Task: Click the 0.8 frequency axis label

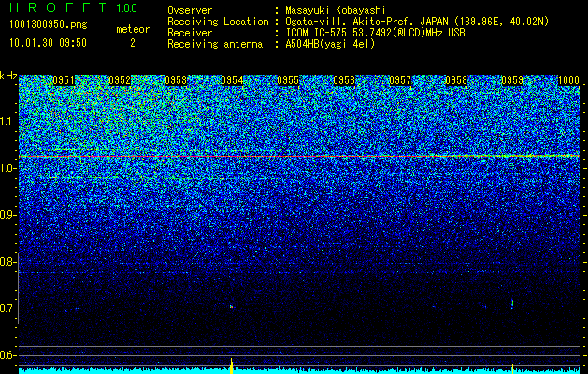Action: pyautogui.click(x=7, y=262)
